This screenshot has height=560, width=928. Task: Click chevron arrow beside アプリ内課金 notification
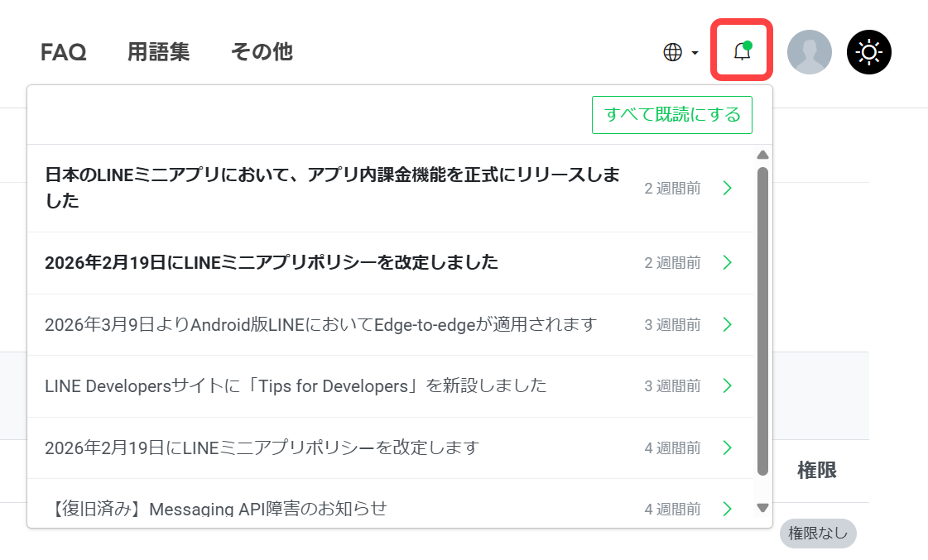pyautogui.click(x=727, y=189)
